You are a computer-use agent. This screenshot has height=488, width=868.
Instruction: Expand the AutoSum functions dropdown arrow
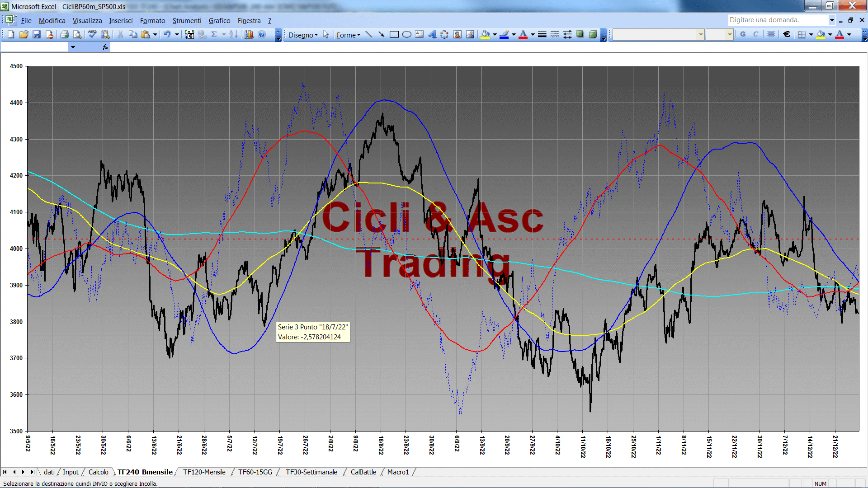(x=224, y=34)
